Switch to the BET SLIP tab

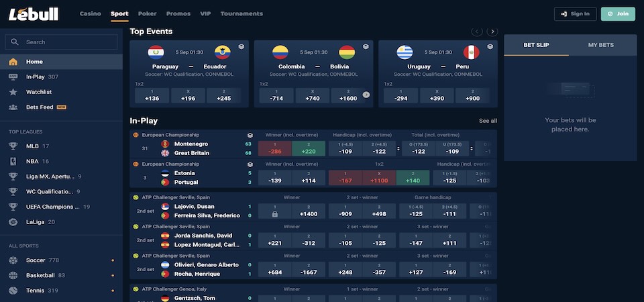click(537, 45)
